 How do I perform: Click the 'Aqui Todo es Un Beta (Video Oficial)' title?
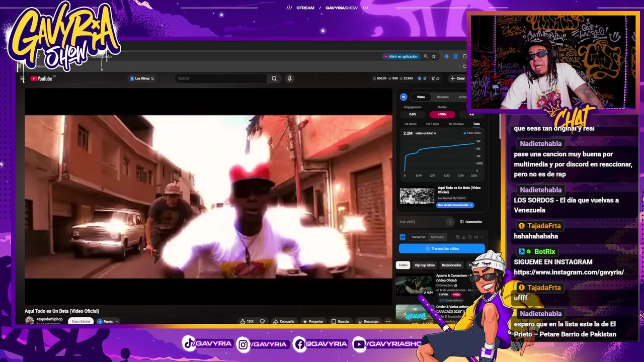pos(62,311)
